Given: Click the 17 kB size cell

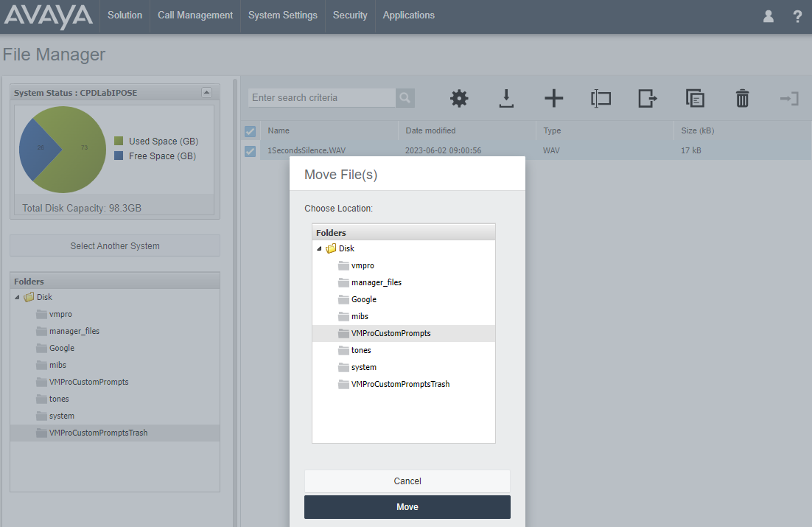Looking at the screenshot, I should click(691, 150).
